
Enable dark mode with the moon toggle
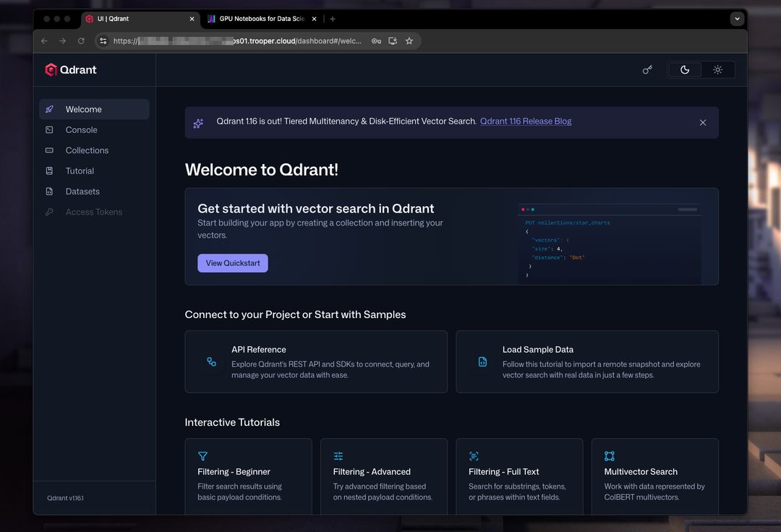[684, 69]
